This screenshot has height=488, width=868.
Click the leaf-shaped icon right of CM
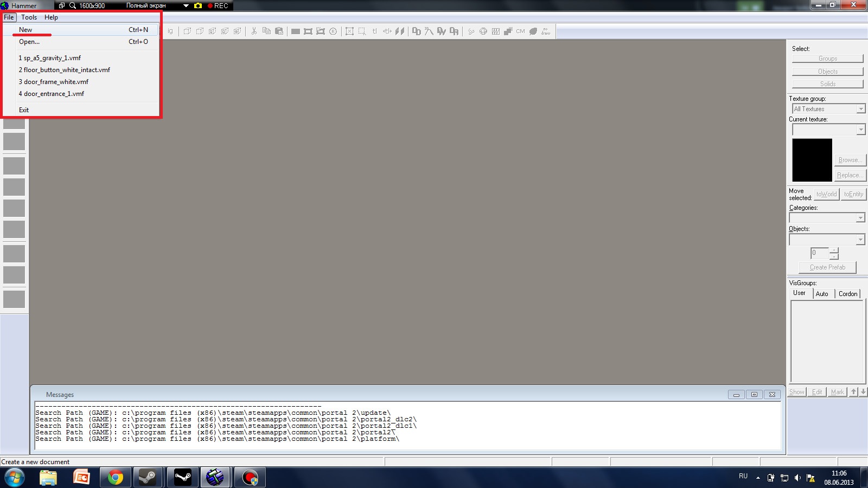pyautogui.click(x=533, y=31)
